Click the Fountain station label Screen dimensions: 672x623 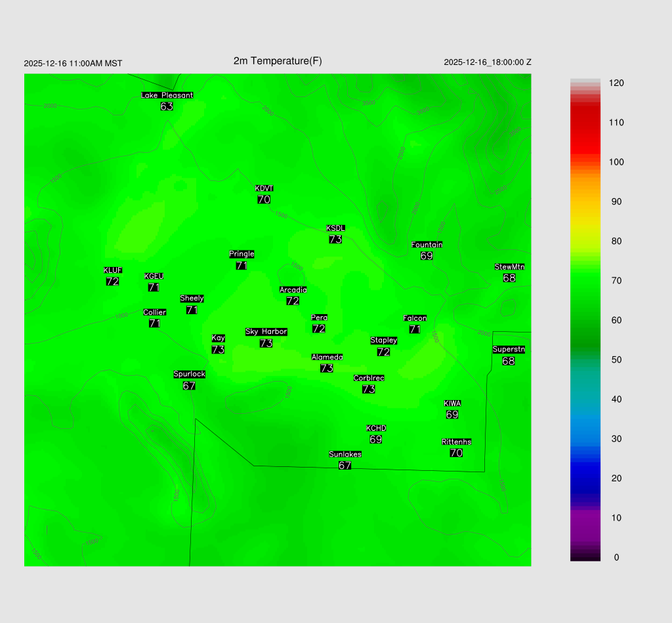click(427, 245)
